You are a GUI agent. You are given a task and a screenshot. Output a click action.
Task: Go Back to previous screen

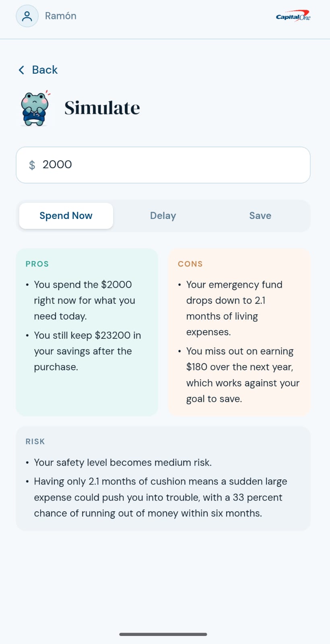point(38,70)
